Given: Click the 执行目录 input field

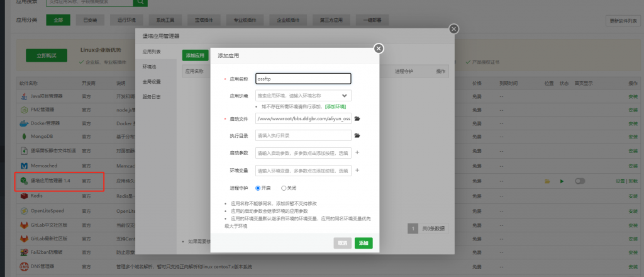Looking at the screenshot, I should pyautogui.click(x=303, y=135).
